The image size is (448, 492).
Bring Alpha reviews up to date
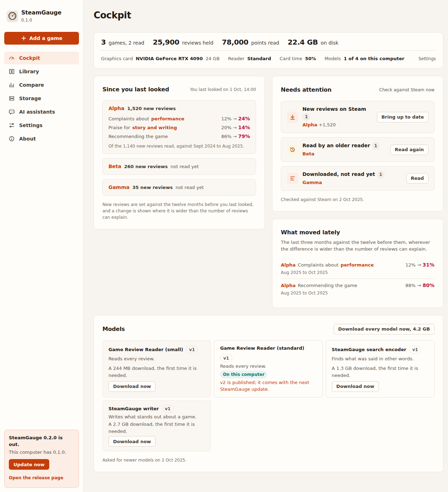point(402,117)
